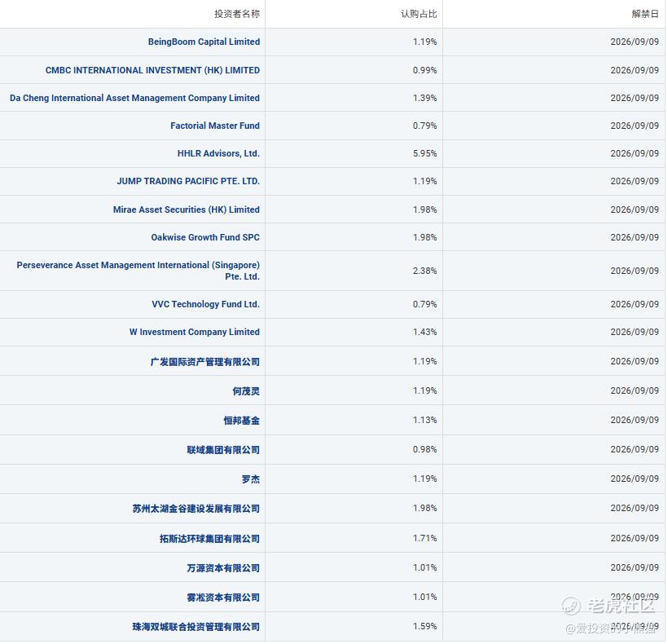Click W Investment Company Limited link
668x644 pixels.
tap(194, 332)
